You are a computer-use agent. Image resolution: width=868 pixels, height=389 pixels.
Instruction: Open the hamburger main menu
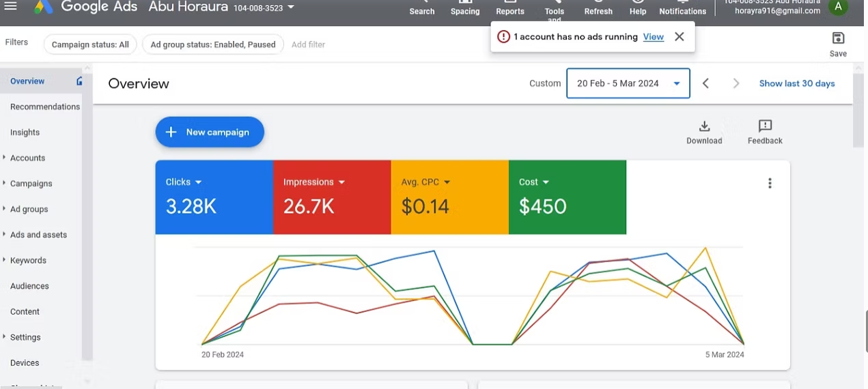pos(10,6)
